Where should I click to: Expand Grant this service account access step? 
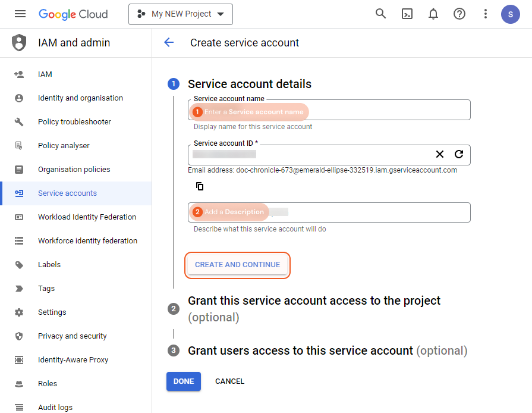pyautogui.click(x=314, y=301)
